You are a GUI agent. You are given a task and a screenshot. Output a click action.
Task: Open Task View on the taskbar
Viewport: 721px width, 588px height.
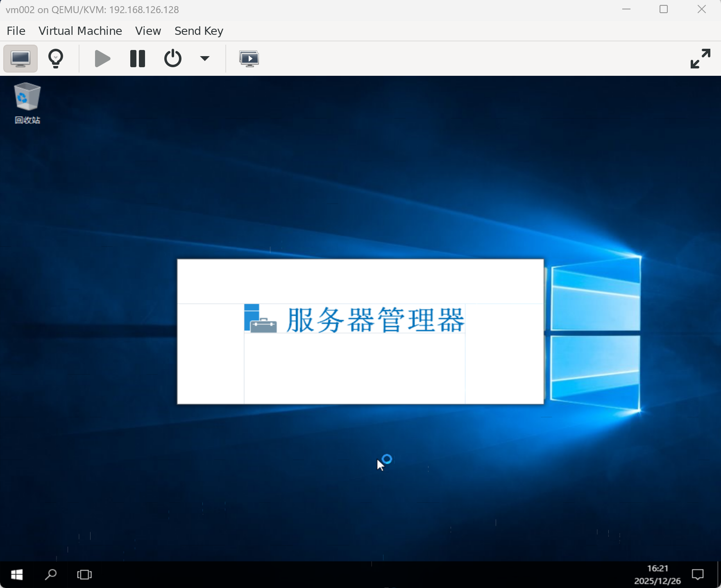tap(84, 574)
